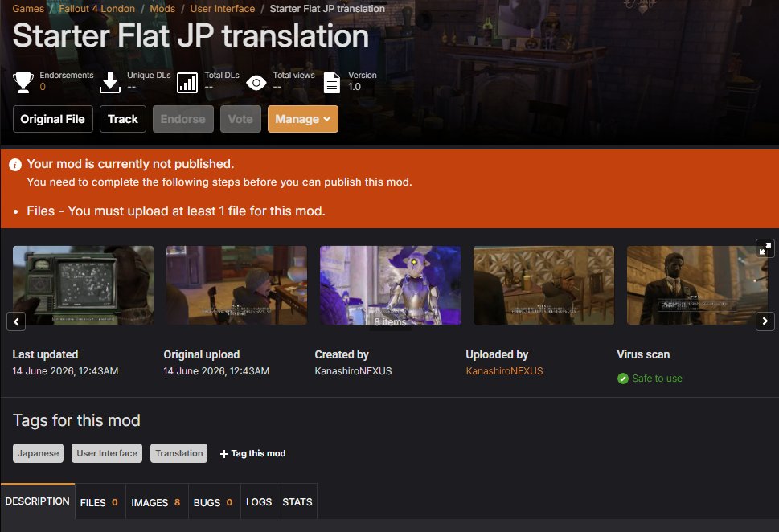
Task: Show next gallery images with right arrow
Action: (765, 321)
